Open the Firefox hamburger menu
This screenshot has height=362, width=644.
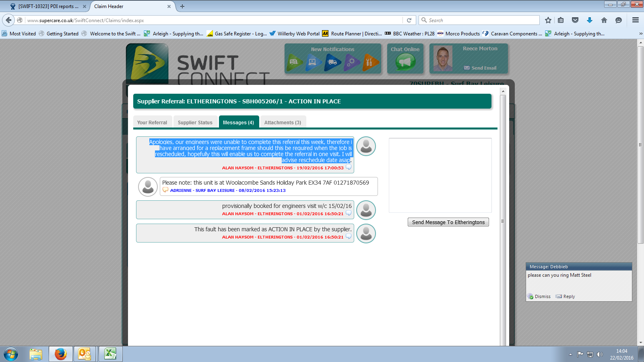(x=636, y=20)
